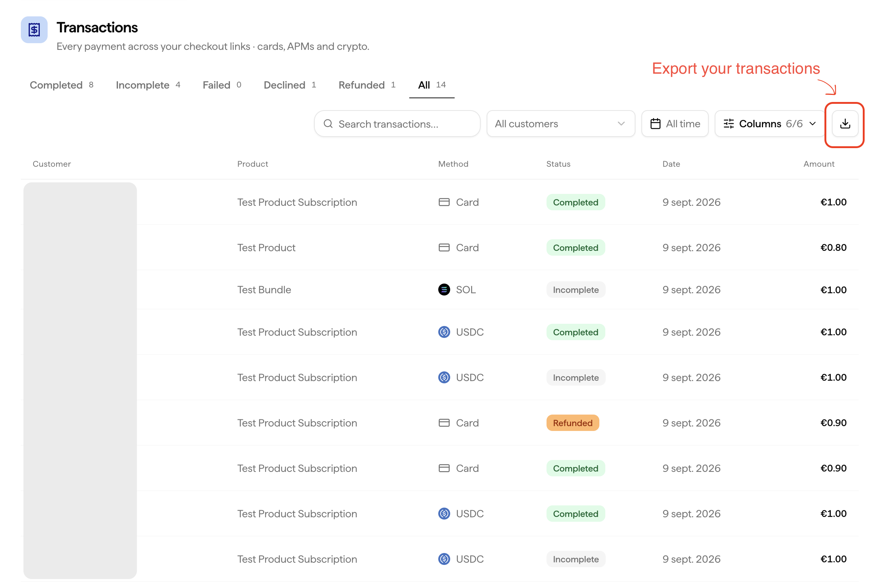This screenshot has width=881, height=588.
Task: Click the Test Bundle product name
Action: point(264,290)
